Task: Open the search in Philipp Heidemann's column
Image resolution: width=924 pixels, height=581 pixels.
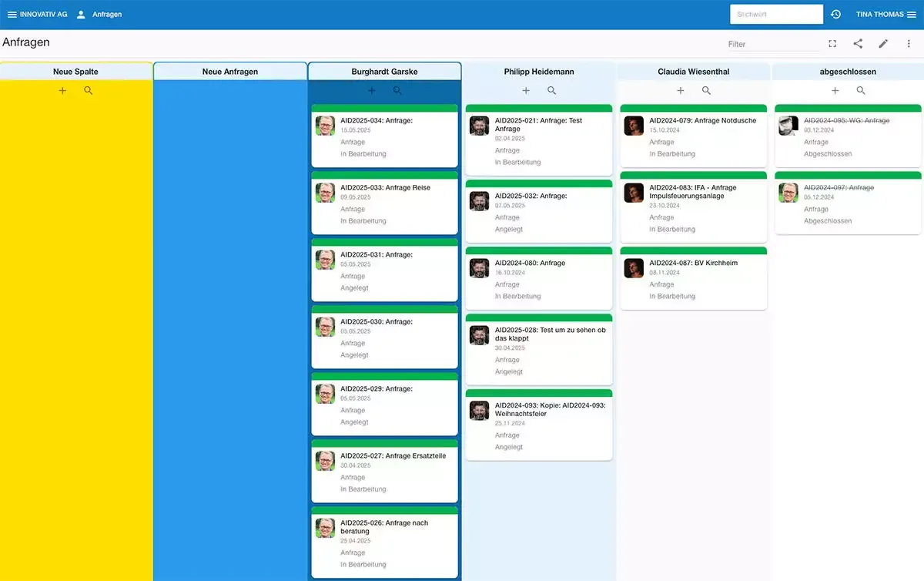Action: pyautogui.click(x=551, y=90)
